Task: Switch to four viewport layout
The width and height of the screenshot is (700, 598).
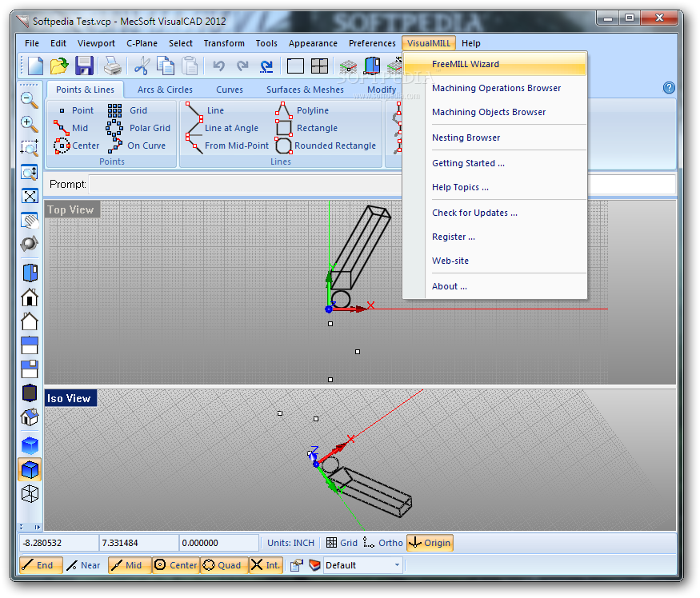Action: coord(320,66)
